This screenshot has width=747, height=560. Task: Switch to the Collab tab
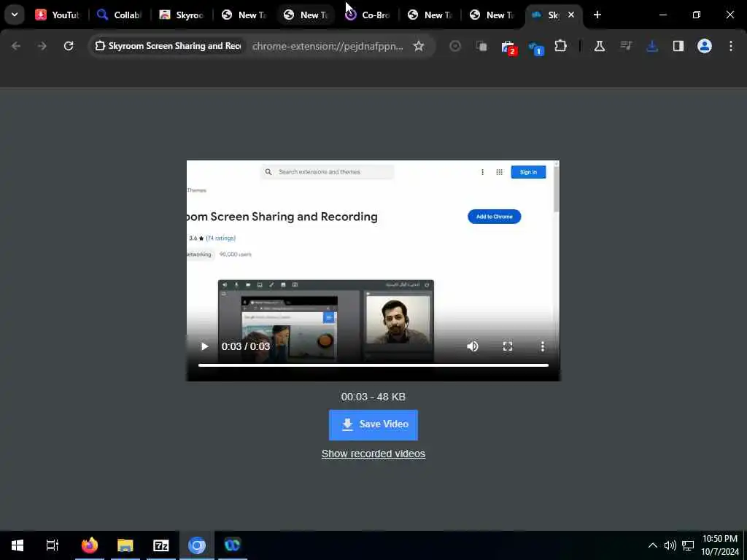click(x=119, y=15)
